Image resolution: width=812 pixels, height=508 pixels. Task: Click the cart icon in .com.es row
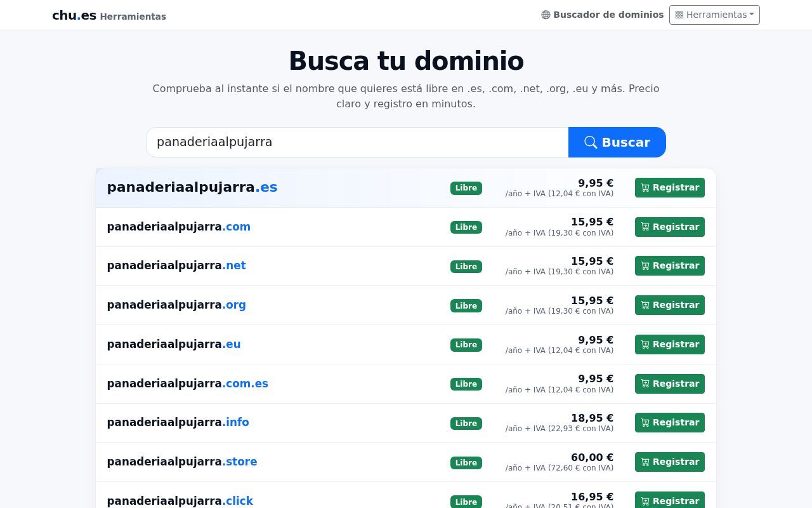pyautogui.click(x=645, y=384)
